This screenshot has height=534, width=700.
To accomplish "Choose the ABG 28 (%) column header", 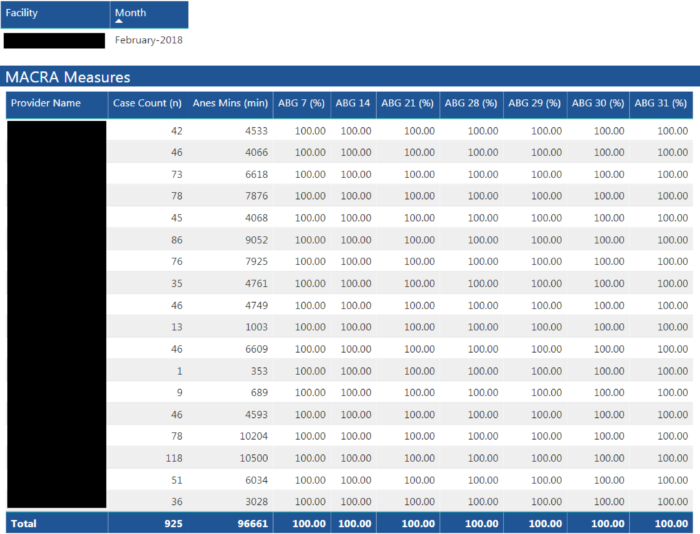I will (x=471, y=103).
